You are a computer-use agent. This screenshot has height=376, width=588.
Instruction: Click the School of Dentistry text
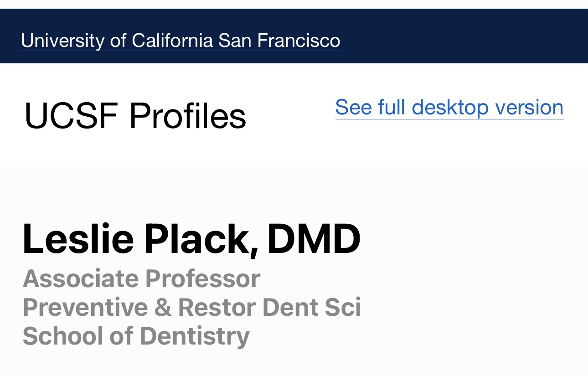[136, 336]
